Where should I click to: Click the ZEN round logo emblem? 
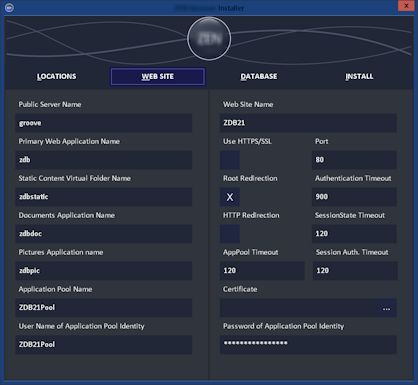pos(209,38)
